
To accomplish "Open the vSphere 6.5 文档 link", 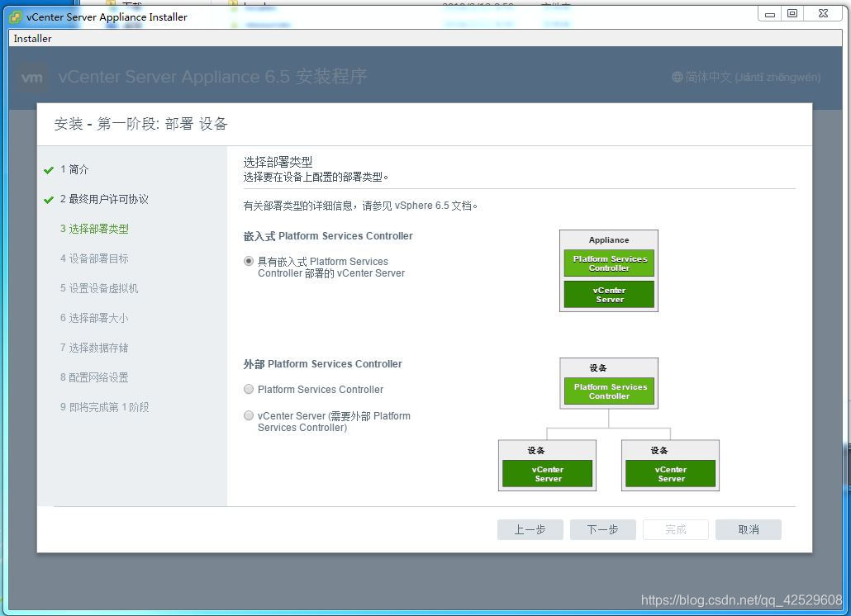I will (435, 206).
